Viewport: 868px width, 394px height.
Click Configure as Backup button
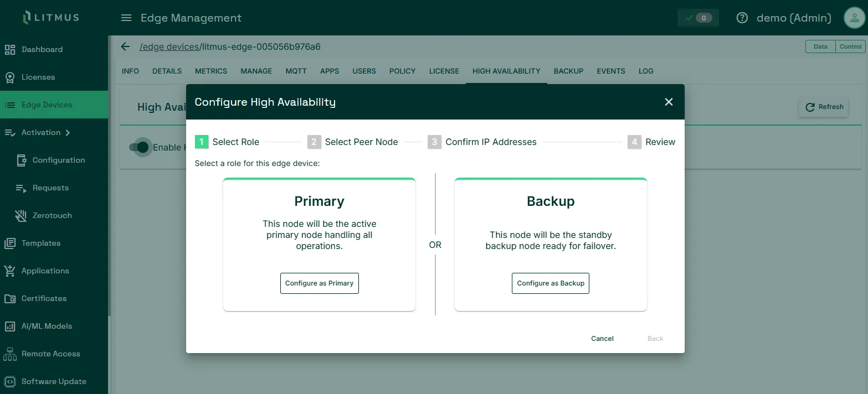click(x=551, y=283)
